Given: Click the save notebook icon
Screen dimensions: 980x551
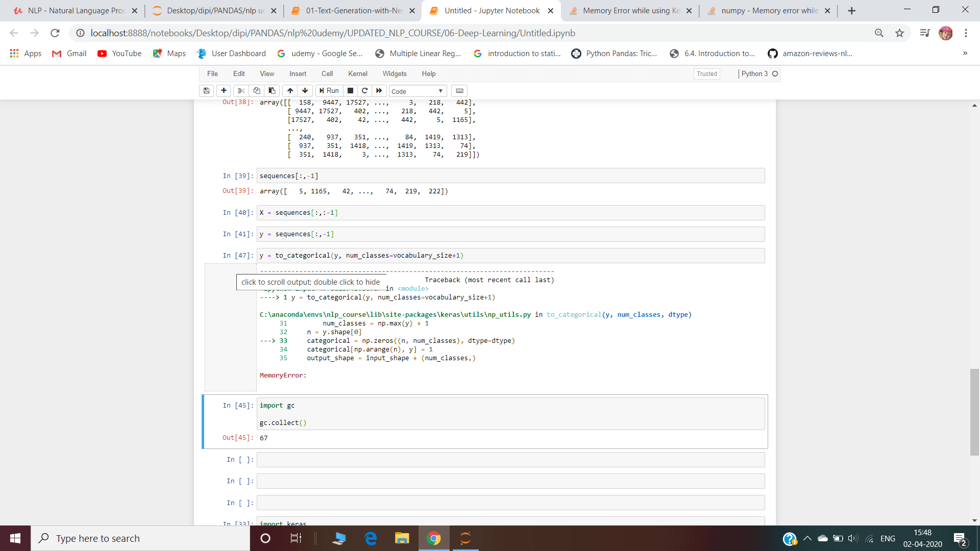Looking at the screenshot, I should pyautogui.click(x=206, y=91).
